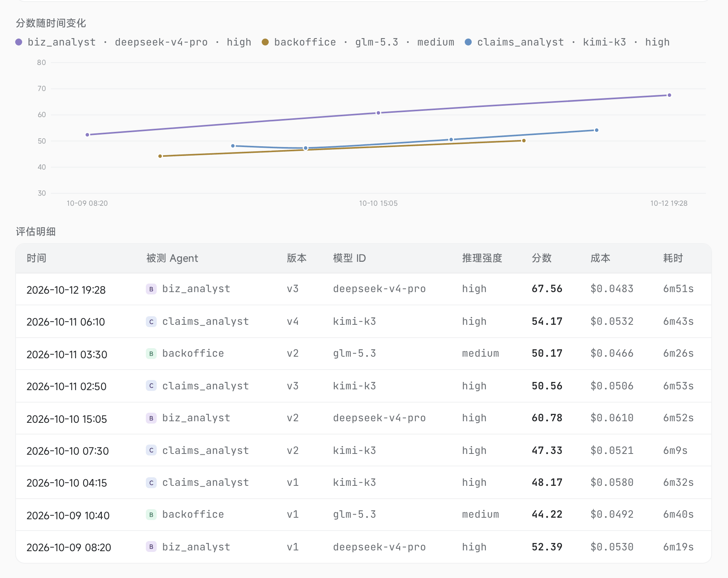Click the purple biz_analyst legend dot
728x578 pixels.
click(19, 42)
